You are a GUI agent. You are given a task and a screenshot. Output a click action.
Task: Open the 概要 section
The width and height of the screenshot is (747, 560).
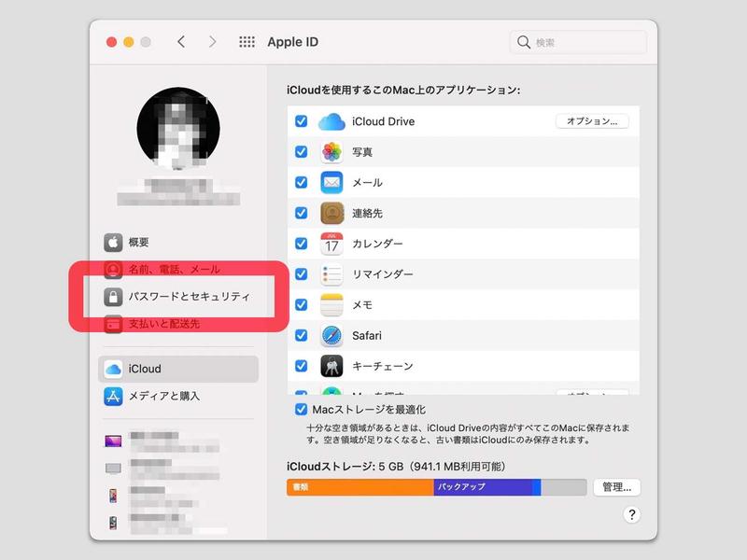pyautogui.click(x=178, y=243)
